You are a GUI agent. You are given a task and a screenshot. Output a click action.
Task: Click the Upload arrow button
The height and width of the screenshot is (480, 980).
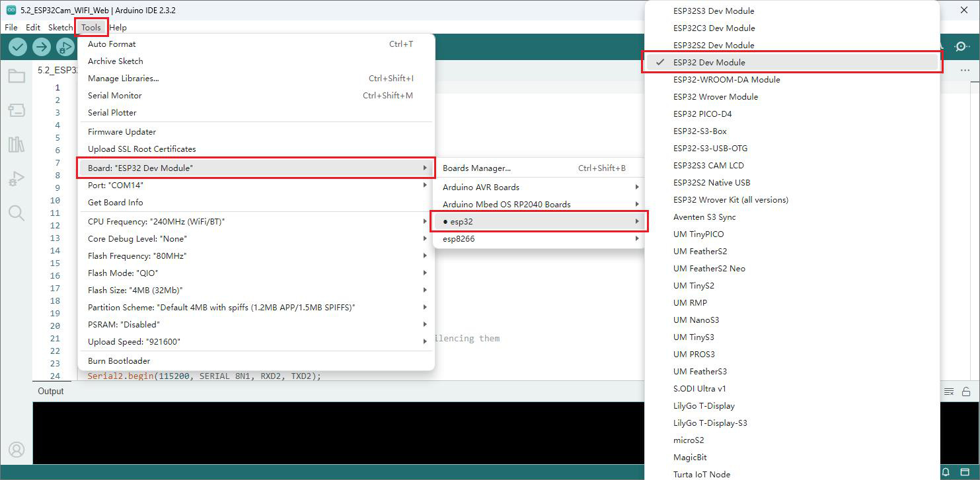(x=42, y=47)
